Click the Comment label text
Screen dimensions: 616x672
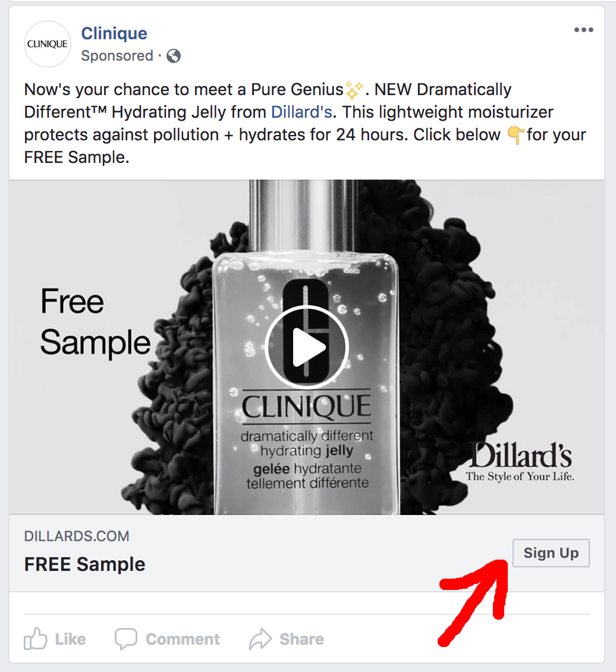[x=183, y=639]
